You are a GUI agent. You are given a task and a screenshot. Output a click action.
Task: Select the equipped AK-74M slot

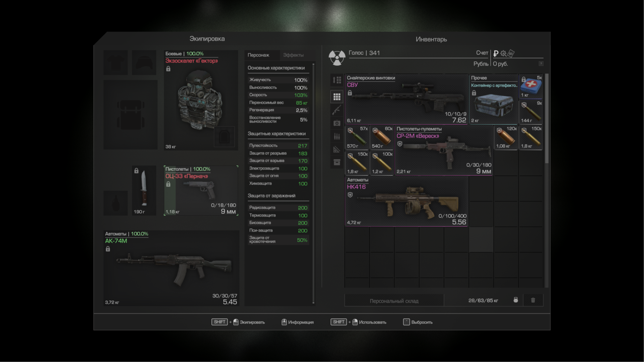click(x=171, y=268)
